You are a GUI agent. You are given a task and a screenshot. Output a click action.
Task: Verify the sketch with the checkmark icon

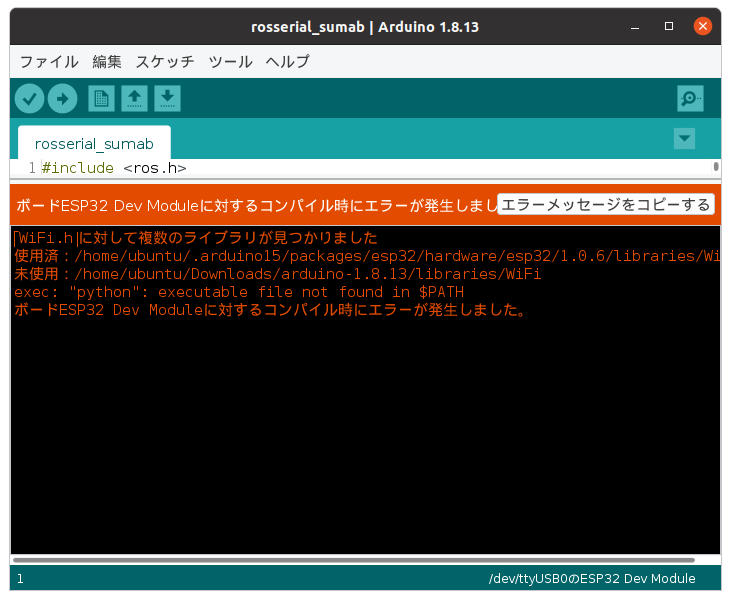point(29,98)
